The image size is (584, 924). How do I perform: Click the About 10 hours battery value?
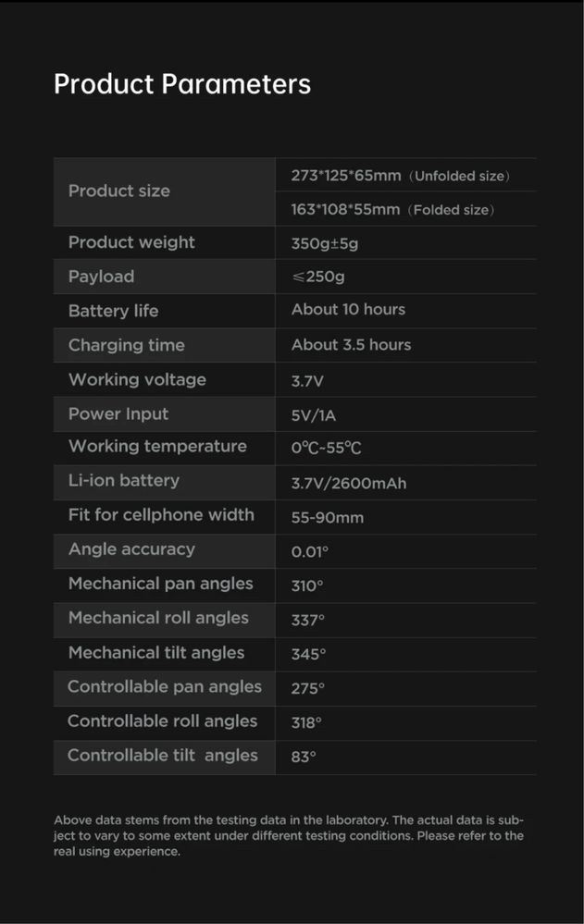[348, 309]
